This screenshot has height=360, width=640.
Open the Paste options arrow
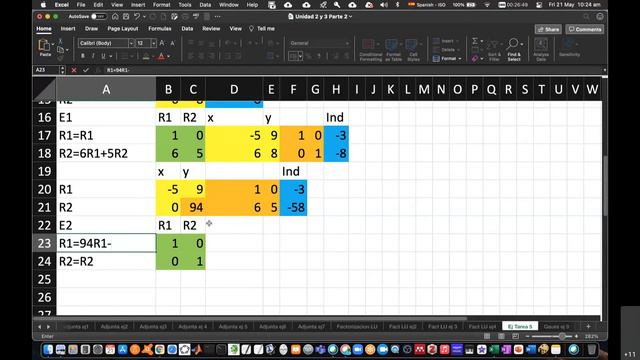(x=53, y=44)
